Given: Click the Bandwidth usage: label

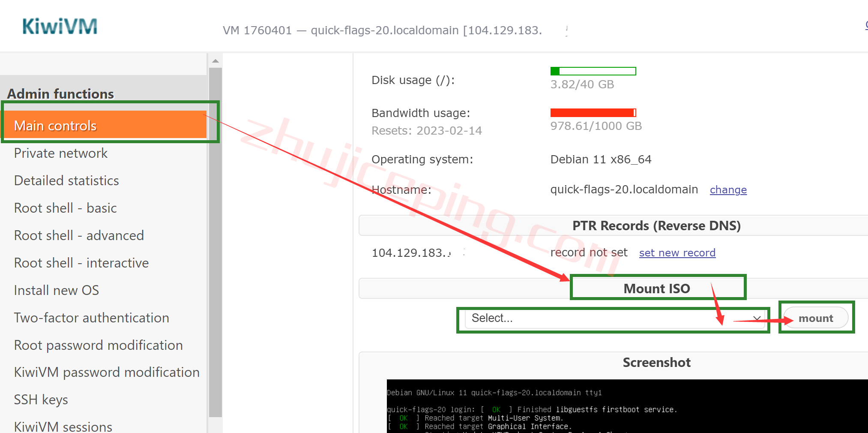Looking at the screenshot, I should click(421, 113).
